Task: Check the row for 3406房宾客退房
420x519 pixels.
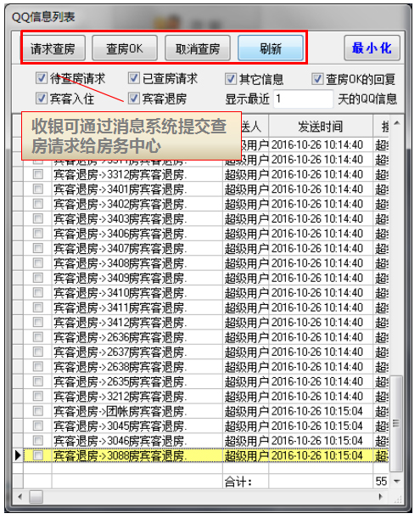Action: click(x=38, y=234)
